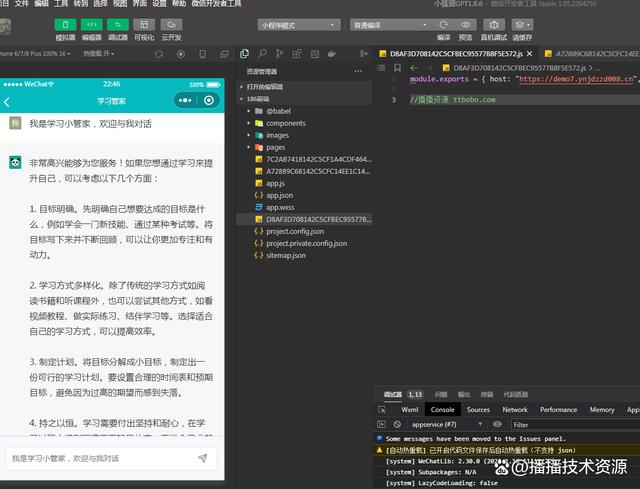Image resolution: width=640 pixels, height=489 pixels.
Task: Click the detach simulator window icon
Action: [x=224, y=54]
